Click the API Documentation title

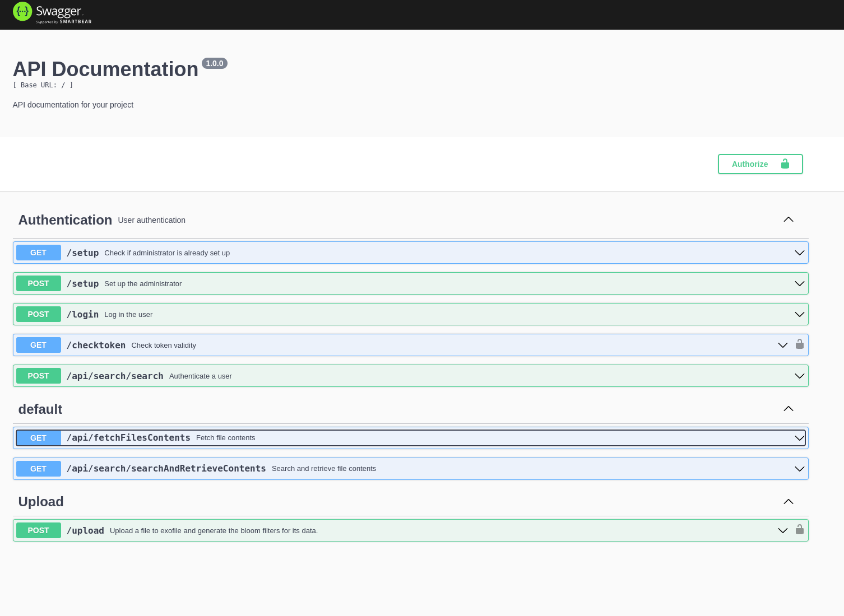pyautogui.click(x=105, y=69)
